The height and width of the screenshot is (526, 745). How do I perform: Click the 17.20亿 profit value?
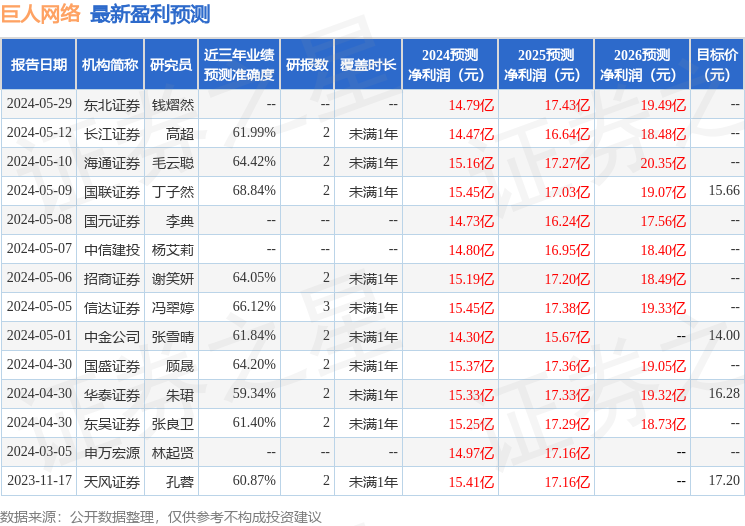pos(567,279)
